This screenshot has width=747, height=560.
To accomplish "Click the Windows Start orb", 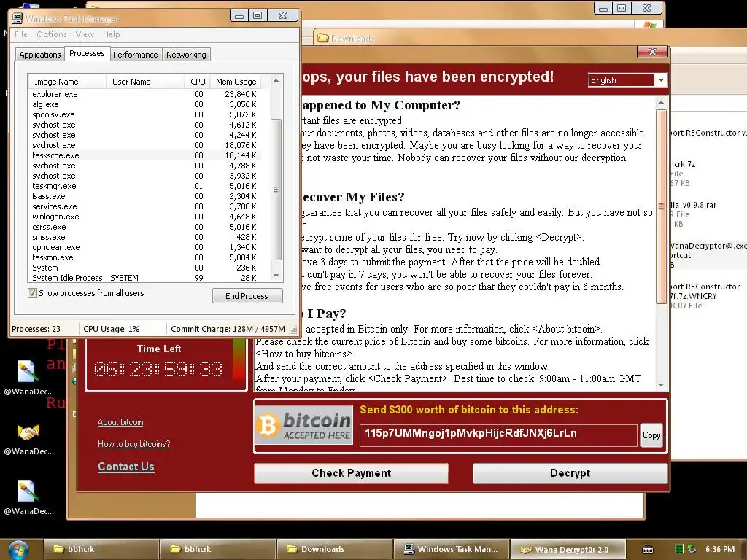I will 18,550.
